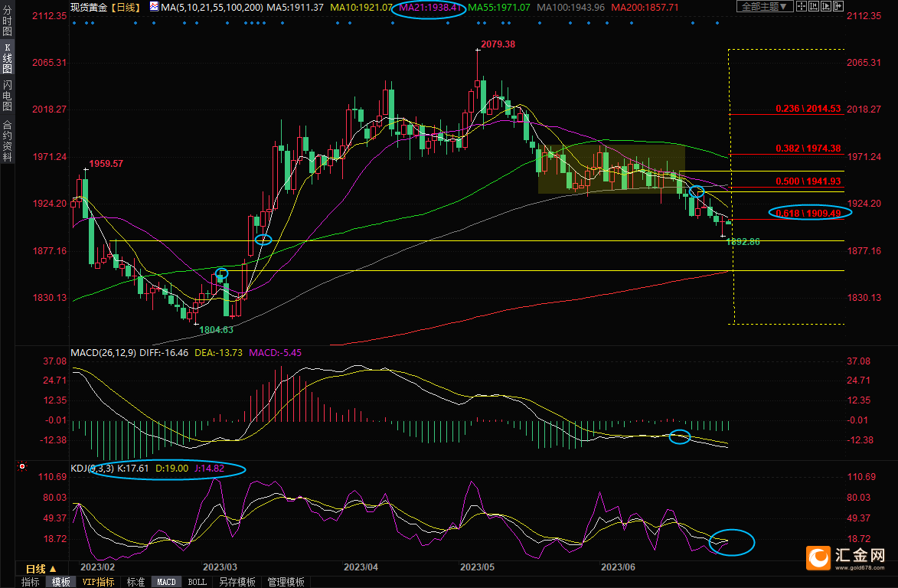Click 另存模板 to save template
Screen dimensions: 898x588
tap(237, 582)
